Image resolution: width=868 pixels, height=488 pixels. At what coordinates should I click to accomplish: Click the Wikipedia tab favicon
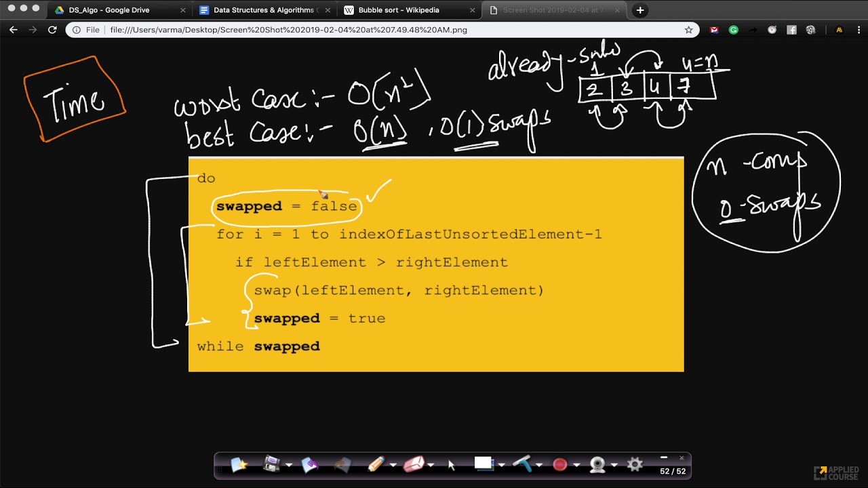tap(349, 10)
